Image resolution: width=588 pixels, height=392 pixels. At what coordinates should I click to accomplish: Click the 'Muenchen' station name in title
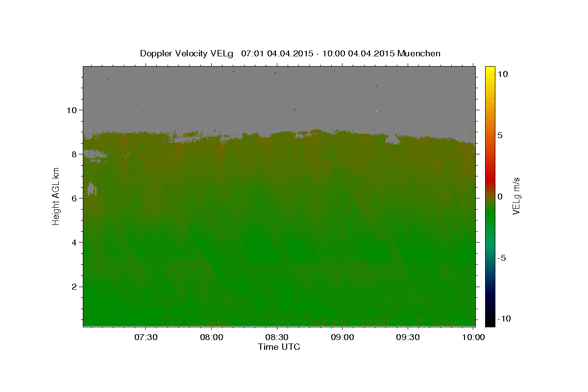(419, 53)
